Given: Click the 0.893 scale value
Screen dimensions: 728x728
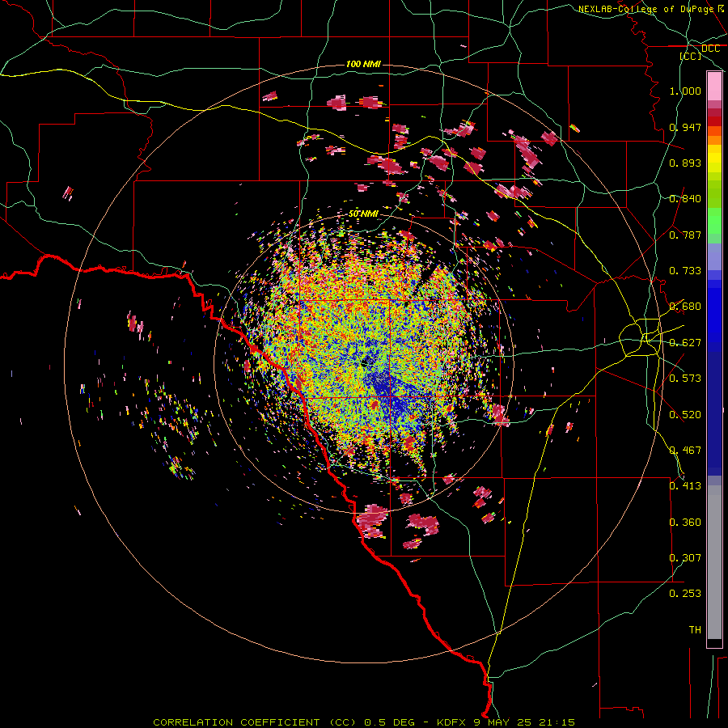Looking at the screenshot, I should coord(685,163).
